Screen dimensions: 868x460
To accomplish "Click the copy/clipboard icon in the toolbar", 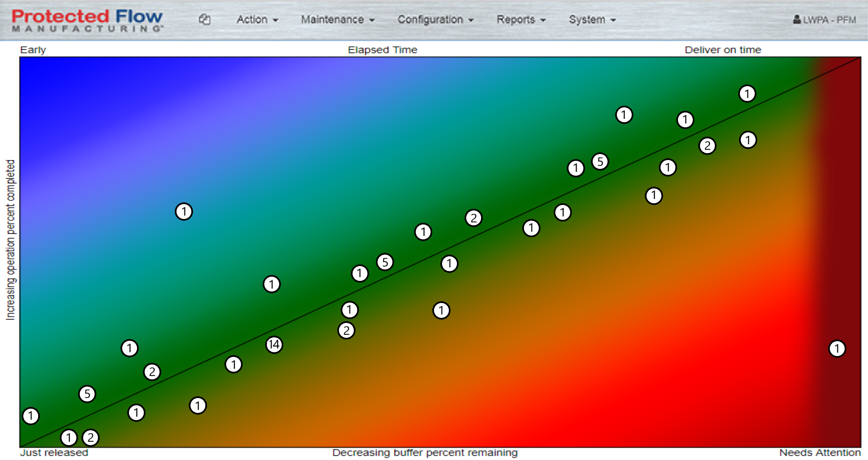I will (x=205, y=17).
